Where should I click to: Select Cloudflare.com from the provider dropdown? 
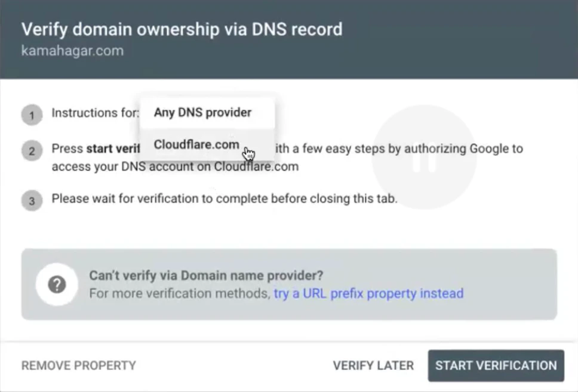196,144
